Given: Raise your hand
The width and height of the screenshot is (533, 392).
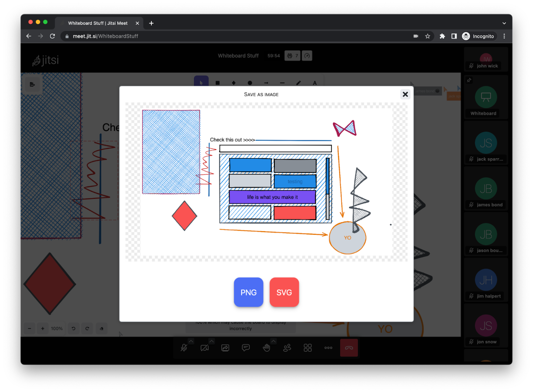Looking at the screenshot, I should tap(266, 348).
